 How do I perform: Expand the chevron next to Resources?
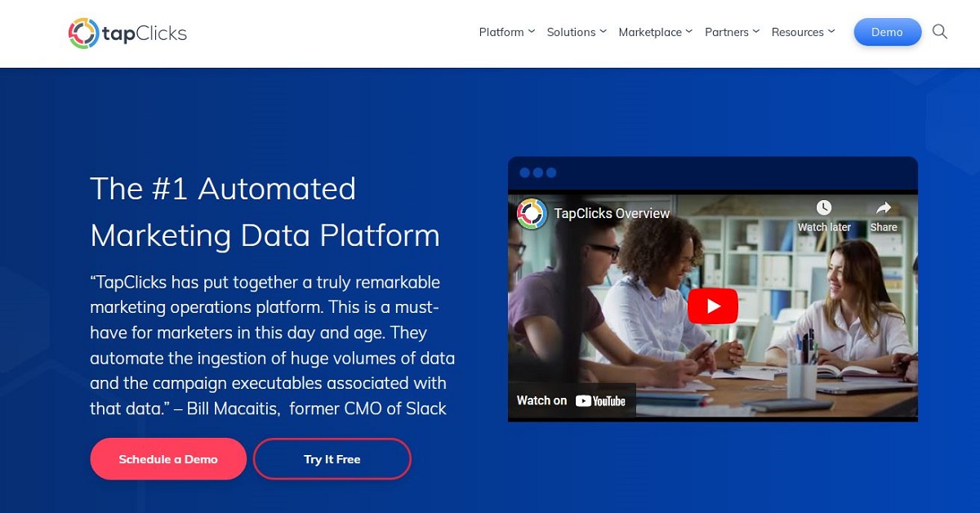point(831,32)
